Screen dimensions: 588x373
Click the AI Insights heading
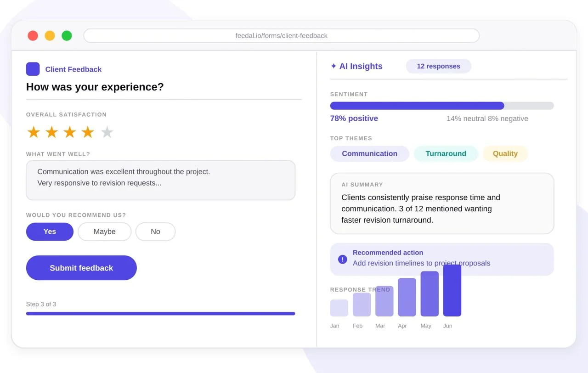click(x=361, y=66)
